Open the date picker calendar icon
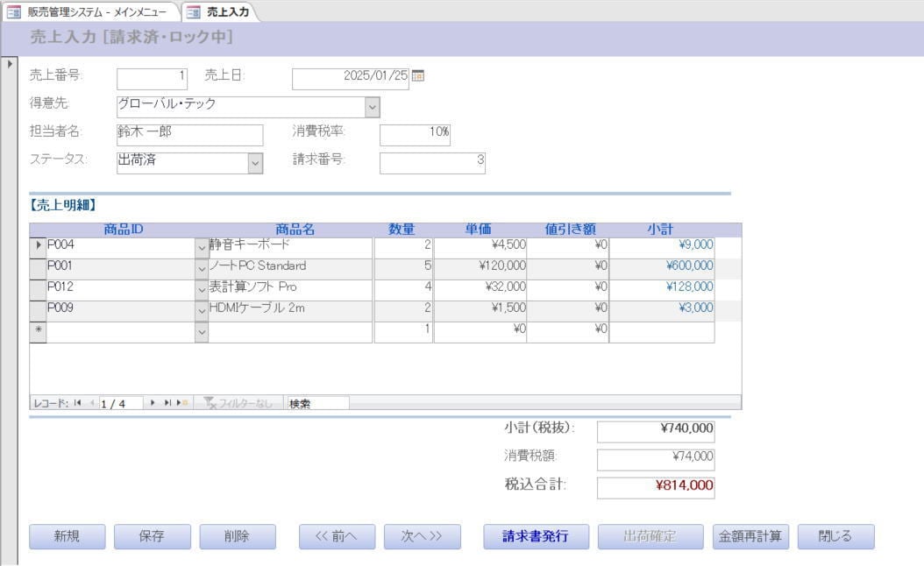The width and height of the screenshot is (924, 566). [418, 75]
